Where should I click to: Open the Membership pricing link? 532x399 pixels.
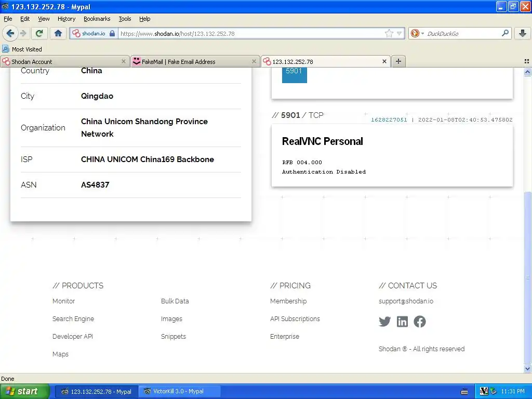(288, 301)
